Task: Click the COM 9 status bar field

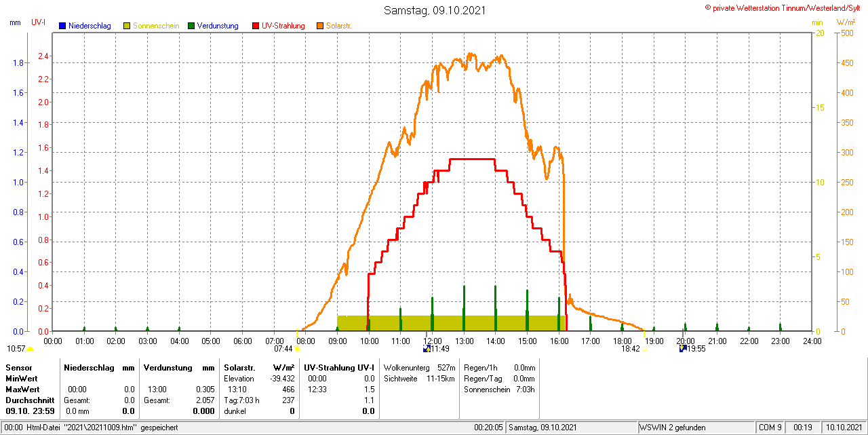Action: point(770,428)
